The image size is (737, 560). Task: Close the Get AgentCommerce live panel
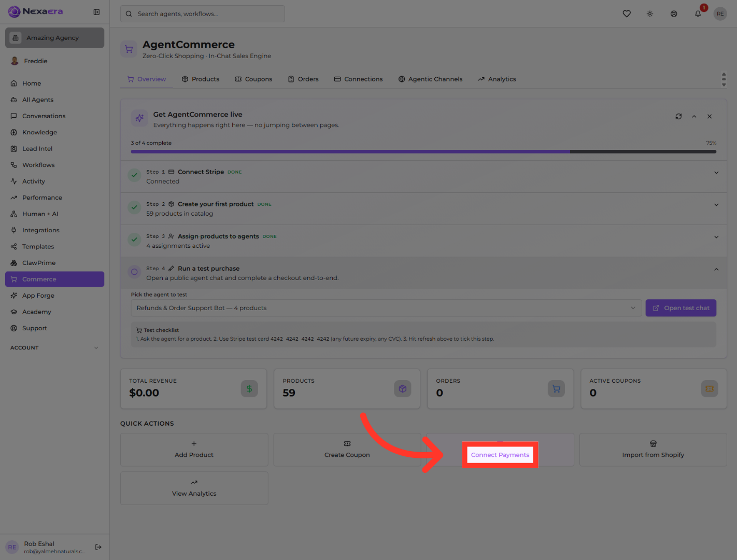(710, 117)
